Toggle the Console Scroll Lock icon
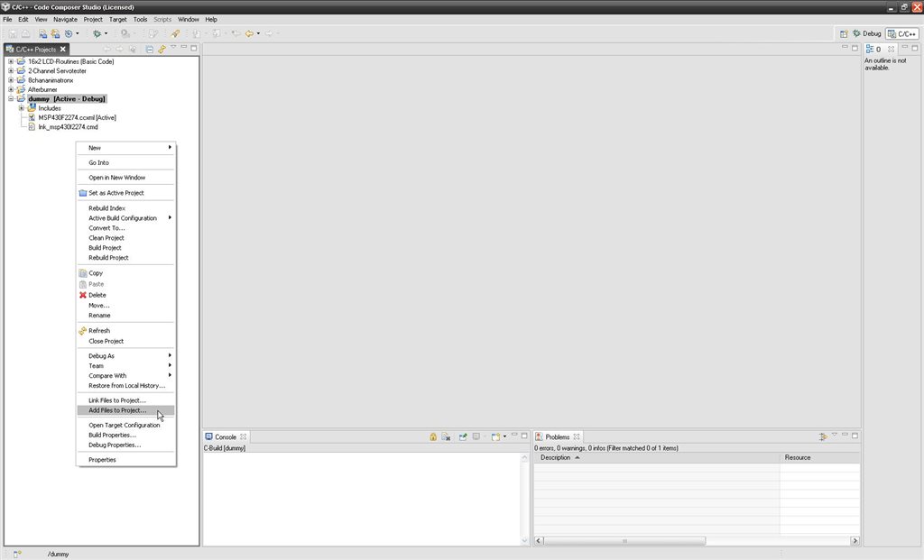 point(433,437)
